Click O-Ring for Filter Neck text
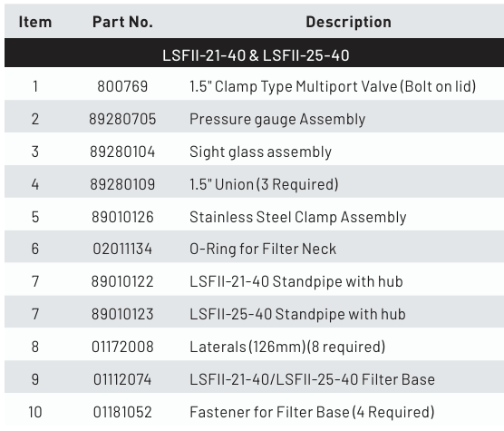Image resolution: width=504 pixels, height=431 pixels. [263, 249]
